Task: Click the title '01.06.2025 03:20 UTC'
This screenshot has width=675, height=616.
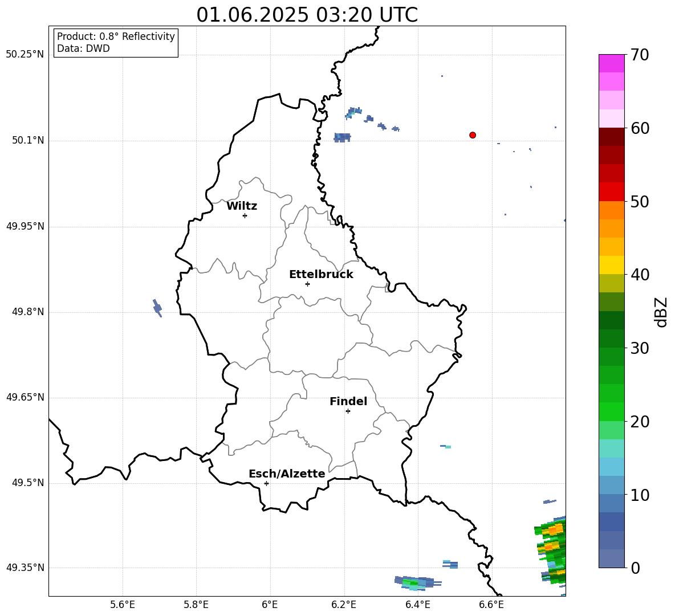Action: point(307,15)
